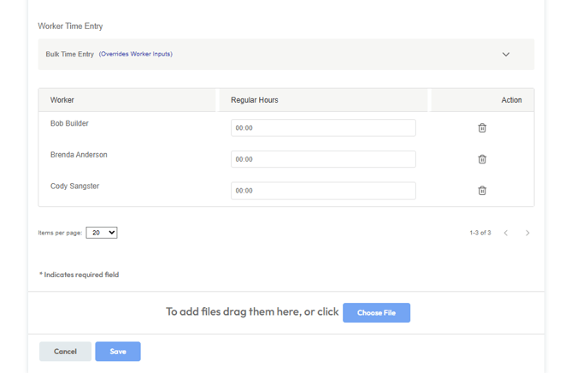Go to previous page of workers
Screen dimensions: 588x373
coord(505,233)
